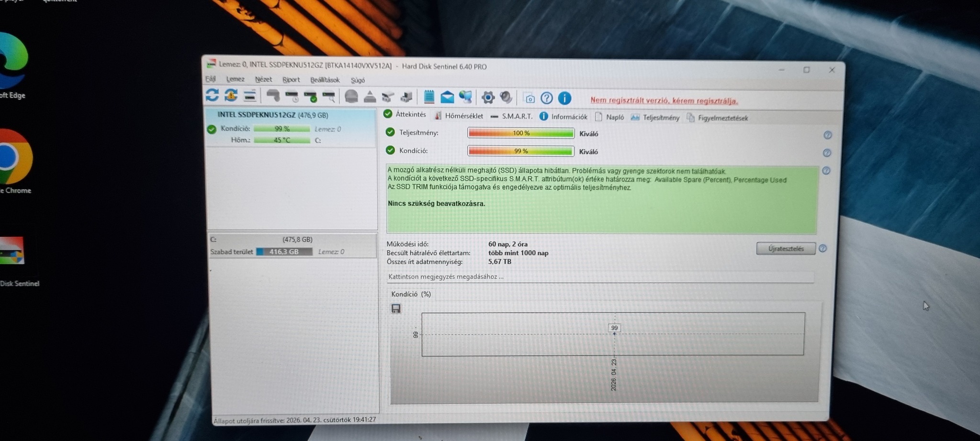The width and height of the screenshot is (980, 441).
Task: Click the question mark help toolbar icon
Action: coord(547,99)
